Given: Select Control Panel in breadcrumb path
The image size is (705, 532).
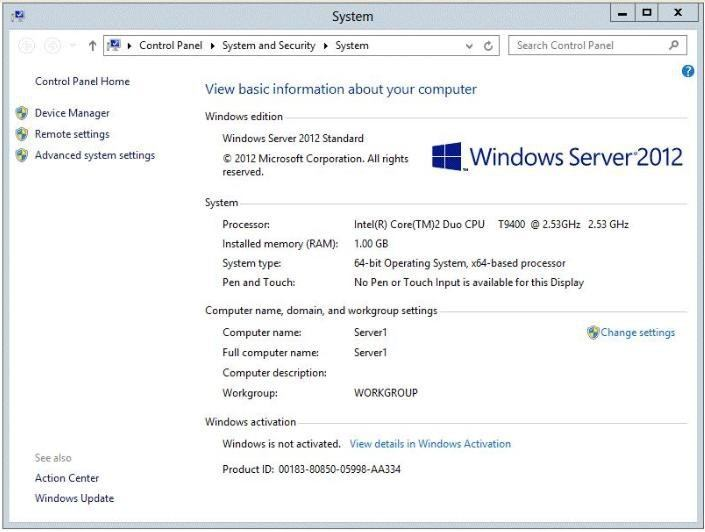Looking at the screenshot, I should pos(170,46).
